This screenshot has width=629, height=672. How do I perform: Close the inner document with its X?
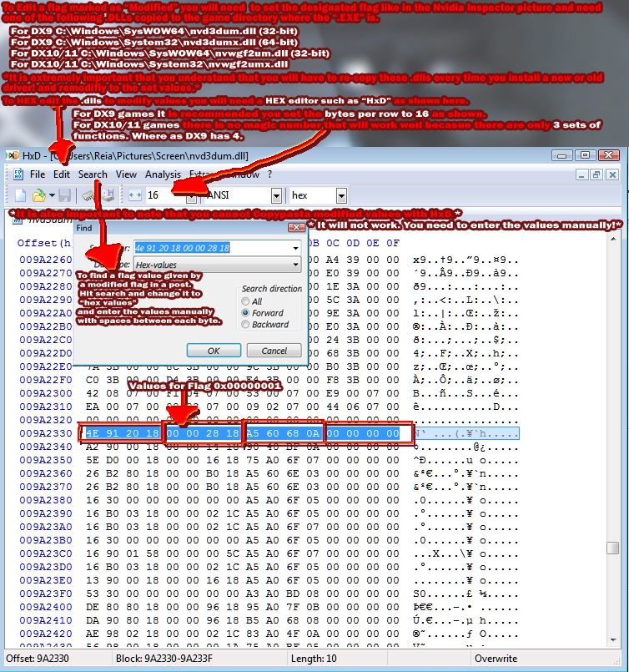[612, 174]
